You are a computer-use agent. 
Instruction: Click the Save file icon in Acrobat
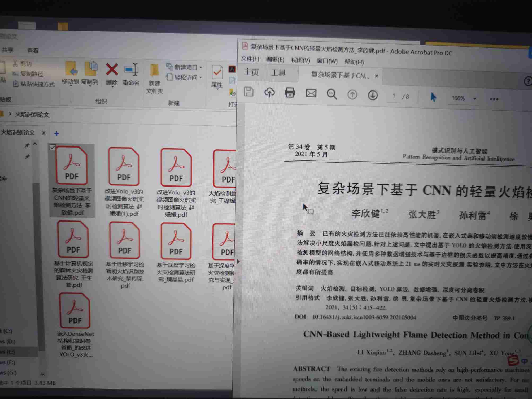(248, 92)
